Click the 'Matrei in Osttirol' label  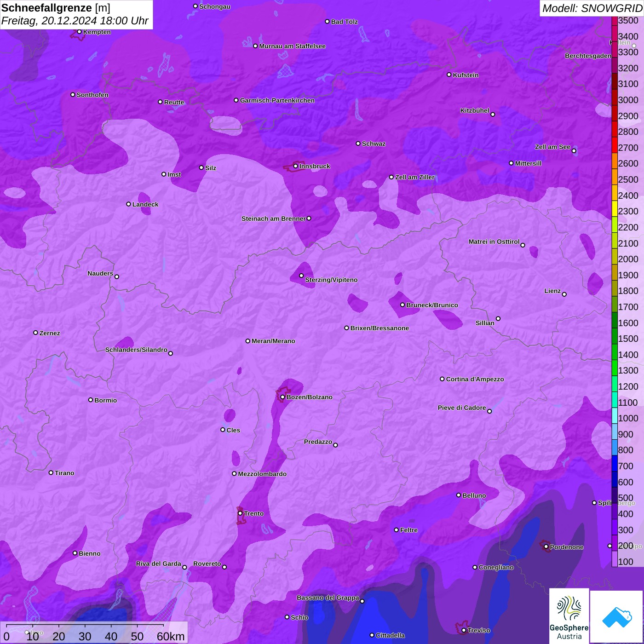[x=494, y=241]
